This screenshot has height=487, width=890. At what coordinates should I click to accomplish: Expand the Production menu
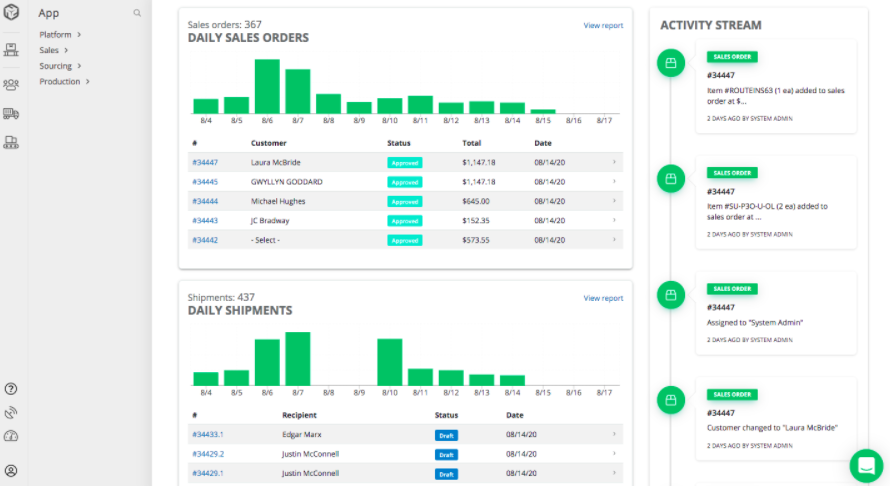pos(64,82)
